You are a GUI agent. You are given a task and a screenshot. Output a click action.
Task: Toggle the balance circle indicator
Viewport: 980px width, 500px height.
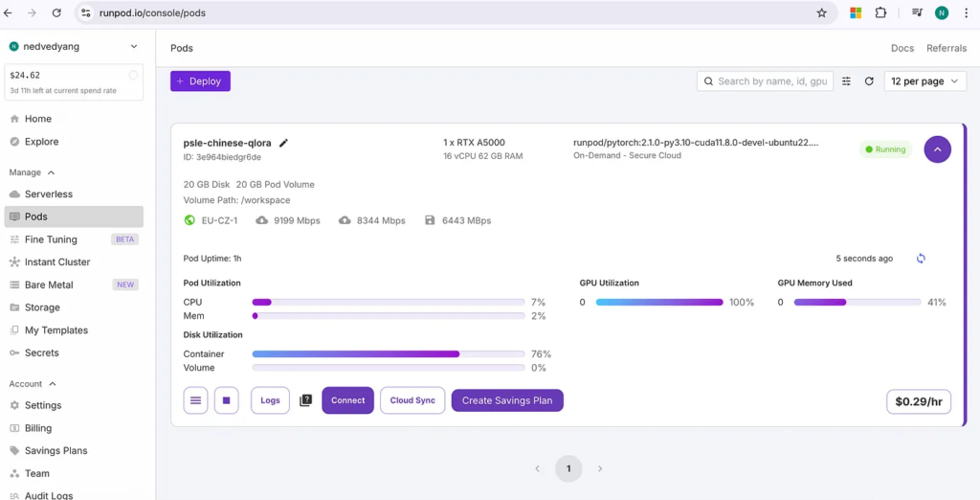point(133,75)
